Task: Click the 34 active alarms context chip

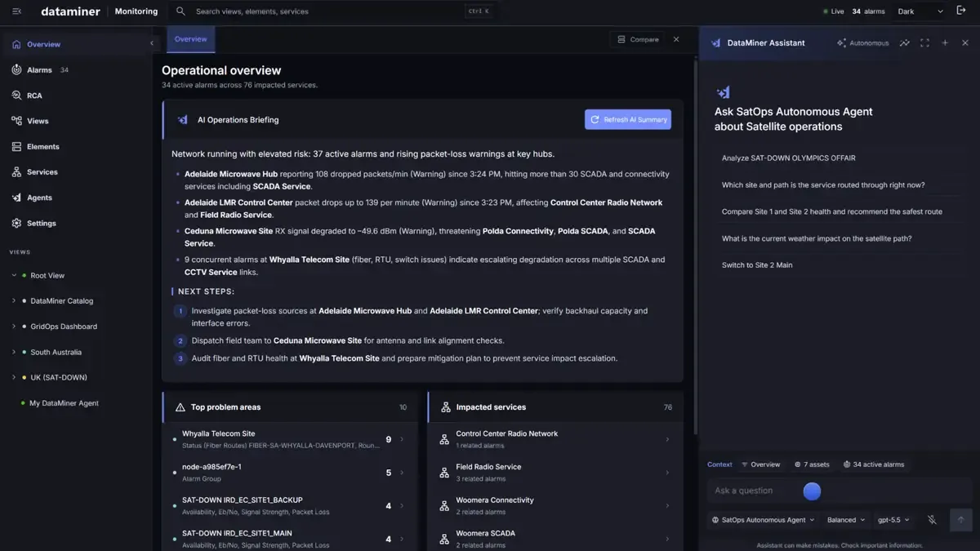Action: point(874,464)
